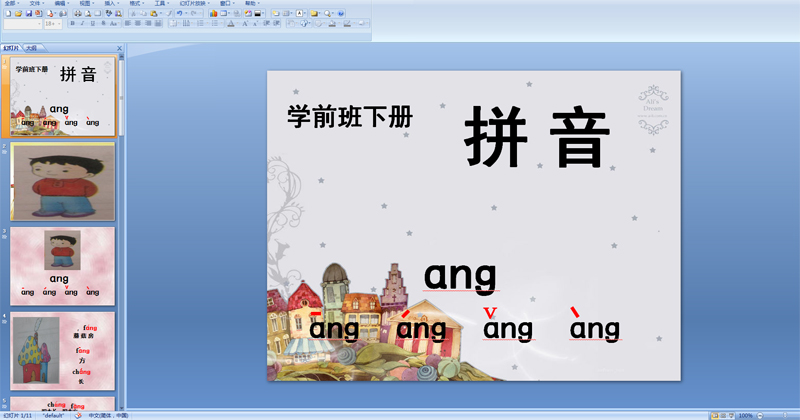Click the magnifier Zoom icon in toolbar
The width and height of the screenshot is (800, 420).
click(327, 13)
